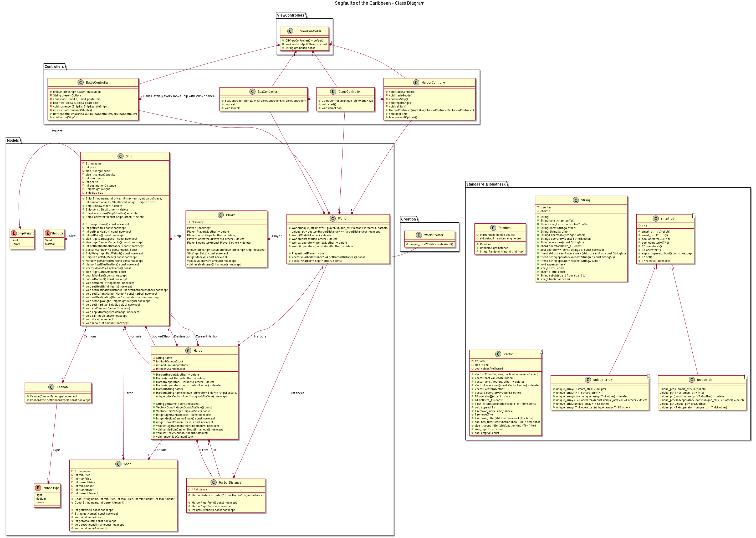Image resolution: width=756 pixels, height=538 pixels.
Task: Click the 'Distances' relation label
Action: point(297,393)
